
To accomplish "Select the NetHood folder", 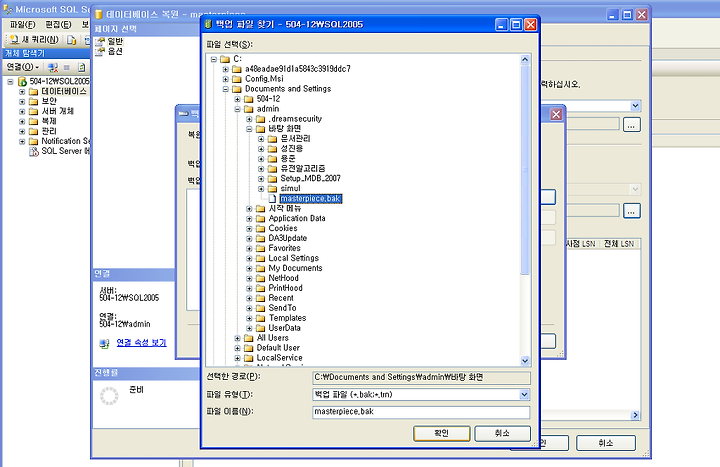I will tap(283, 278).
